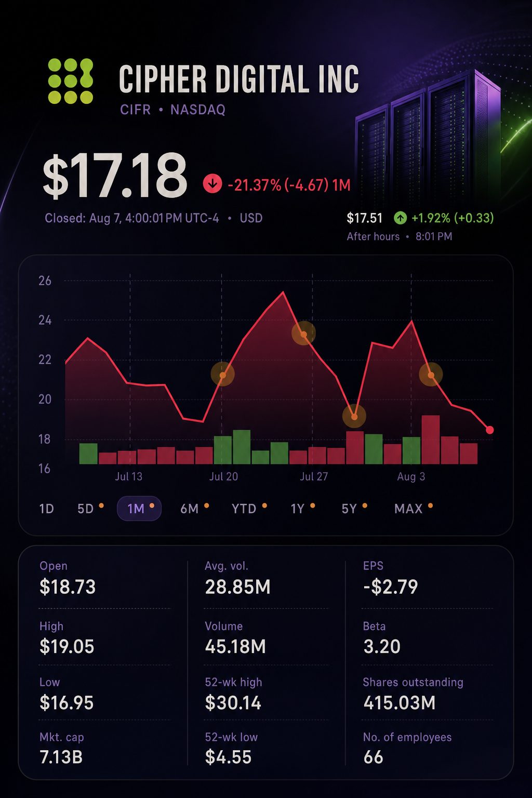
Task: Click the orange marker at the chart low near 19
Action: pos(354,416)
